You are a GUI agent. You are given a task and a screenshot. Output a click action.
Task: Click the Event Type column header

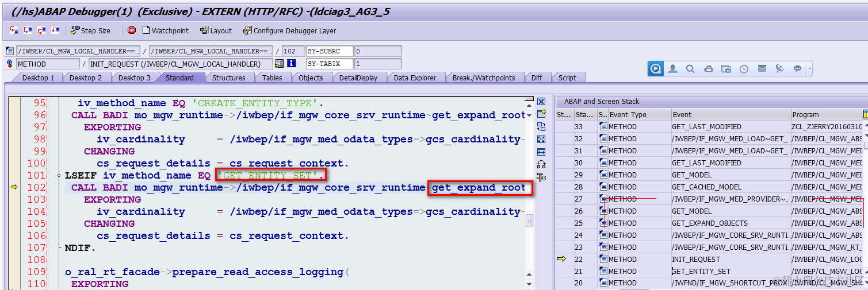pyautogui.click(x=639, y=114)
